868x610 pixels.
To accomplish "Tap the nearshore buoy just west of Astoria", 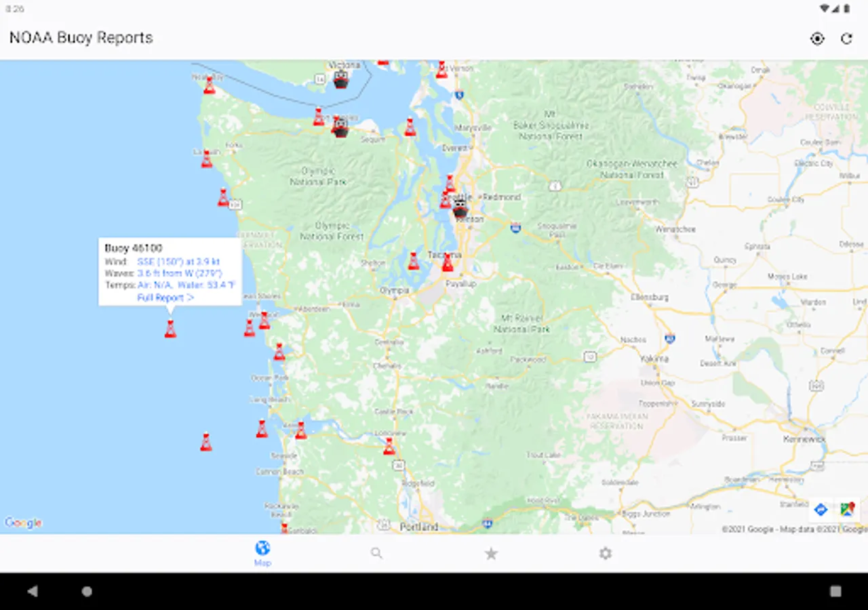I will tap(262, 428).
